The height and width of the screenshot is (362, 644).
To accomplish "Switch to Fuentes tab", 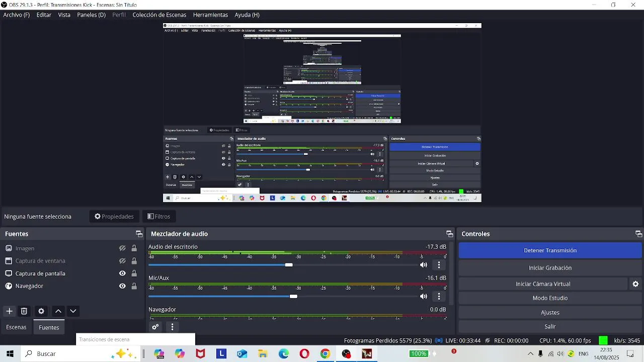I will [49, 327].
